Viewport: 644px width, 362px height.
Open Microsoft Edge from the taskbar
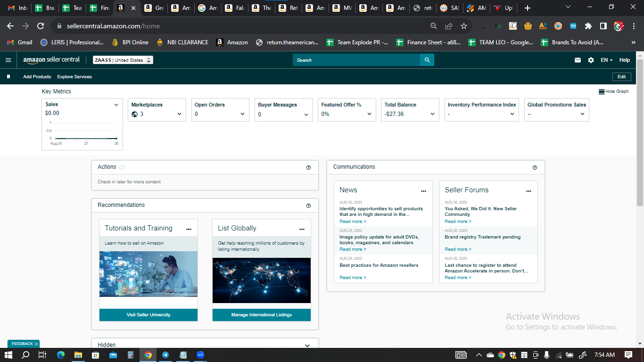(x=60, y=355)
